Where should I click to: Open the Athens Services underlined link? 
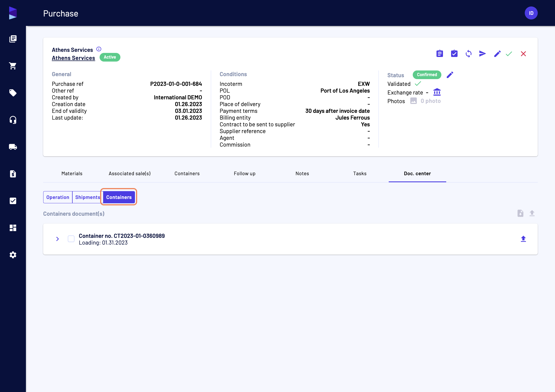[x=73, y=58]
